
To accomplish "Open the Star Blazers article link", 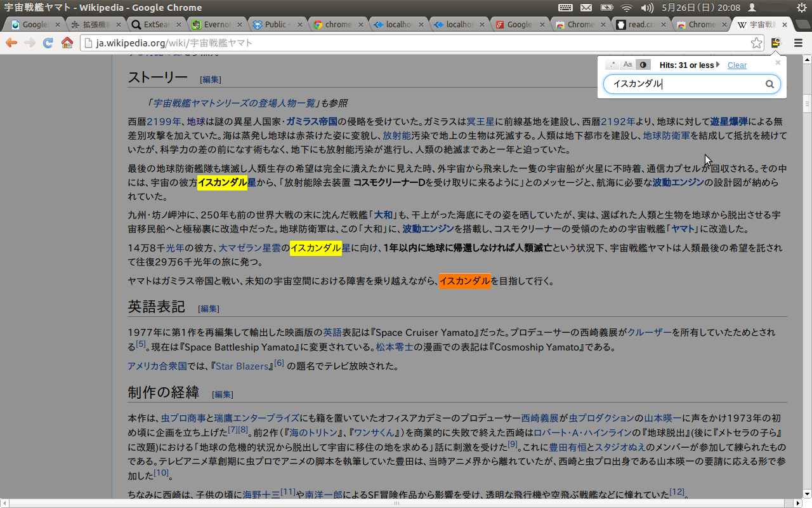I will 240,366.
